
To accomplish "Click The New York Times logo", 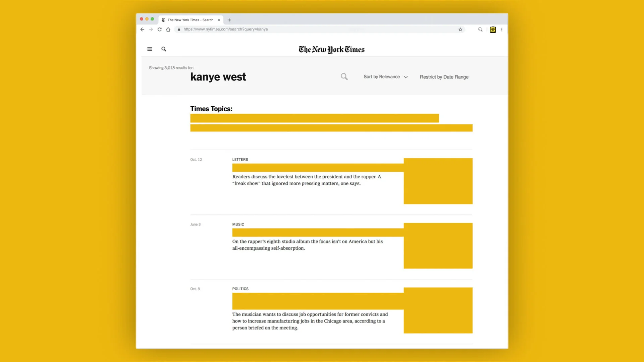I will (331, 50).
